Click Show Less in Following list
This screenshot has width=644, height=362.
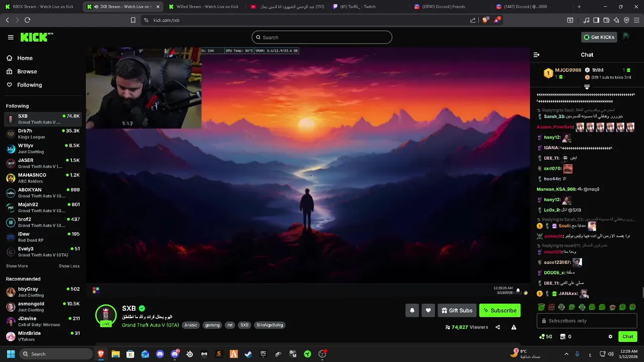tap(69, 266)
